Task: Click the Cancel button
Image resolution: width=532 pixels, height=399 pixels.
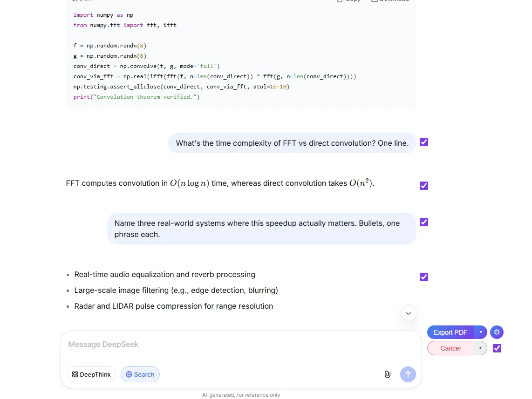Action: 450,348
